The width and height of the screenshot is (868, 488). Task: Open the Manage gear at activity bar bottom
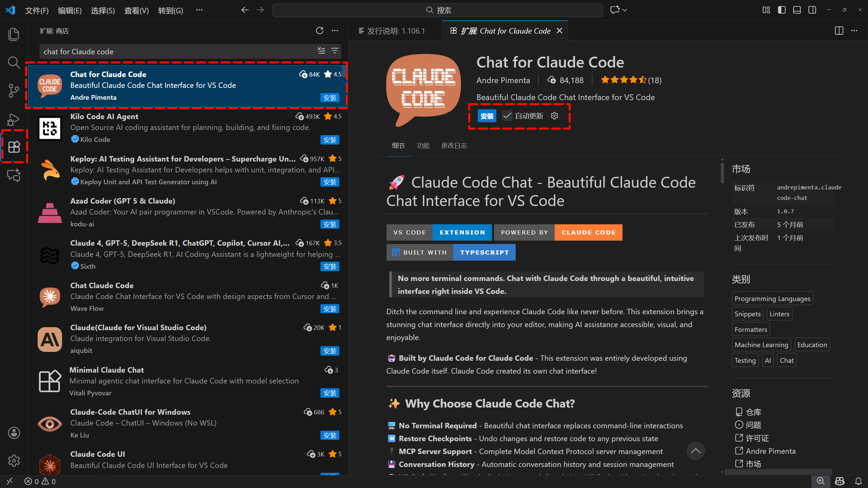(14, 461)
